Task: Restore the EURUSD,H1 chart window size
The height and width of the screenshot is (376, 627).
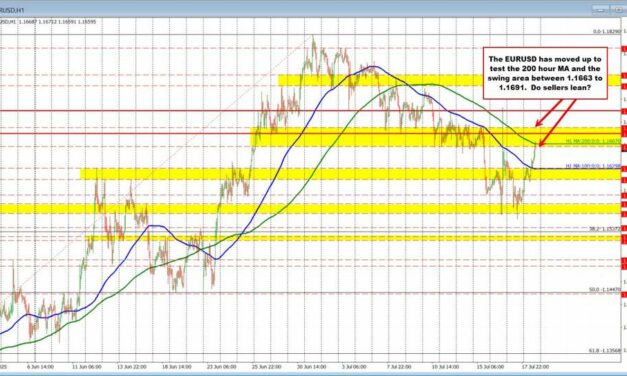Action: pyautogui.click(x=619, y=10)
